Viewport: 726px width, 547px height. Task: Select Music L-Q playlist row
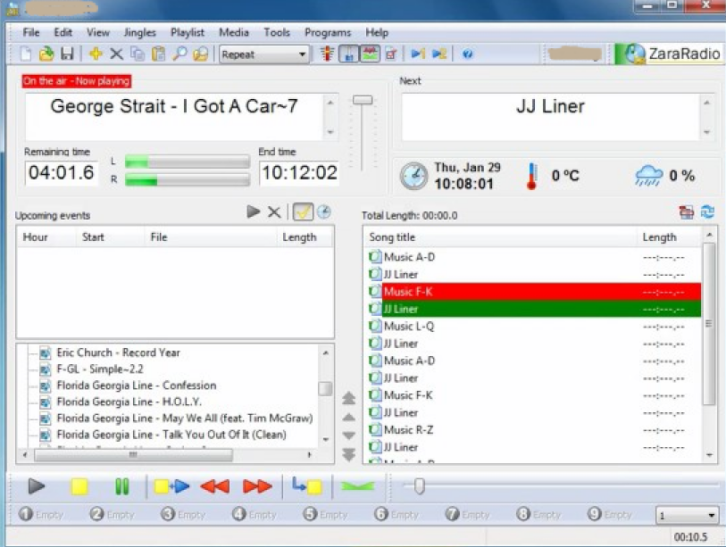click(x=535, y=326)
